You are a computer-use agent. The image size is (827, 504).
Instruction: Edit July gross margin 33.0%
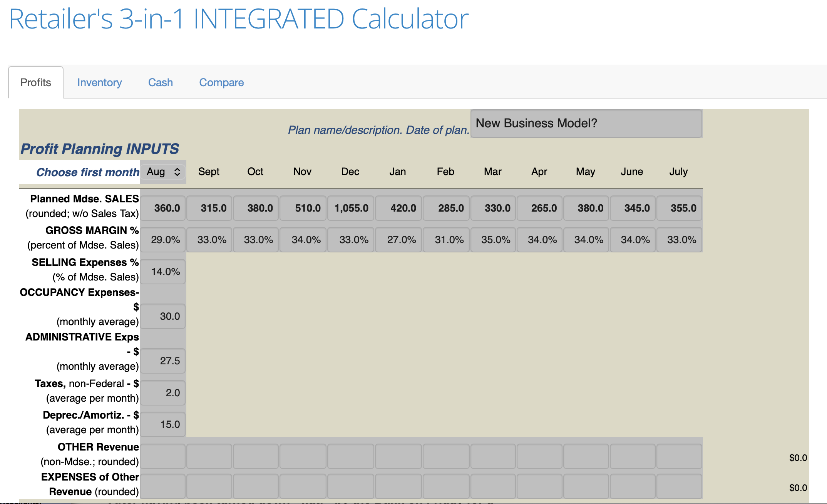(680, 240)
